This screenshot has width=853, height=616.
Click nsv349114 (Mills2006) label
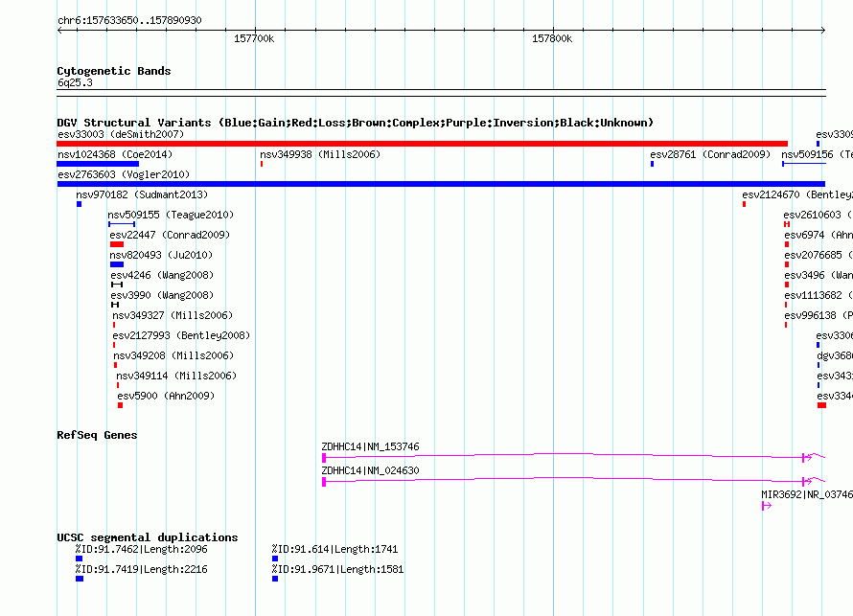(x=176, y=376)
